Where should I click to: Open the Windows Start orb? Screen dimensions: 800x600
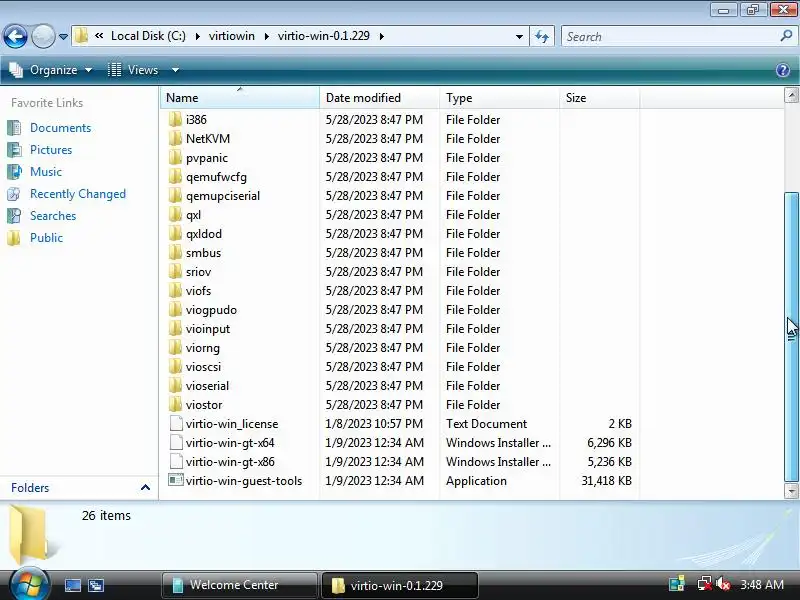[x=29, y=584]
